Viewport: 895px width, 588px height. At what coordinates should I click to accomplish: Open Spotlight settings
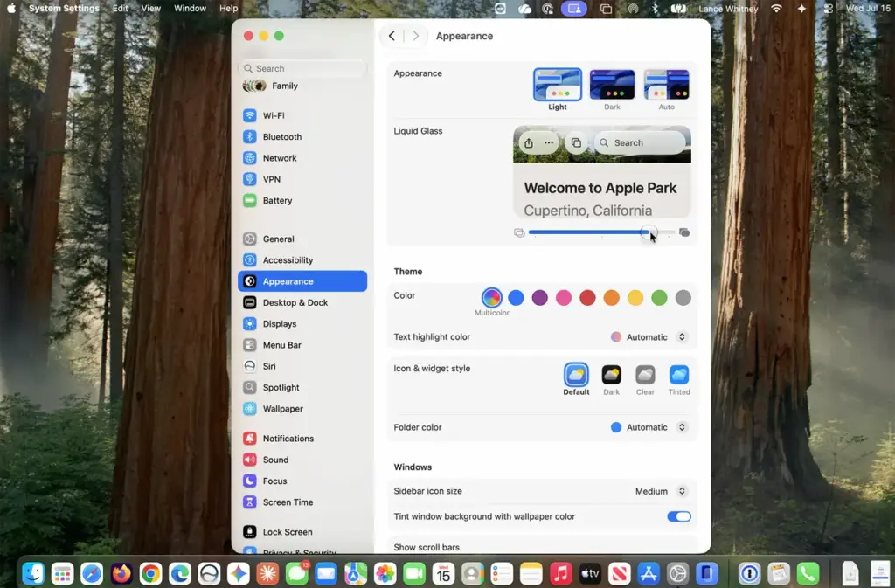(x=302, y=387)
